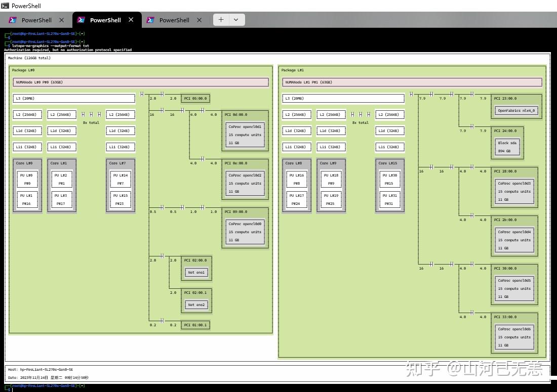557x392 pixels.
Task: Click the PowerShell icon in the title bar
Action: (5, 6)
